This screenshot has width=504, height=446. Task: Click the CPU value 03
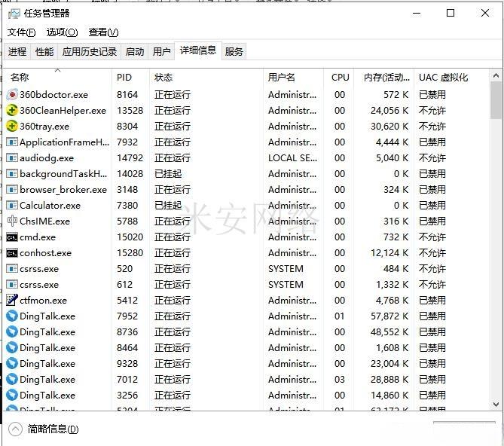(x=340, y=380)
